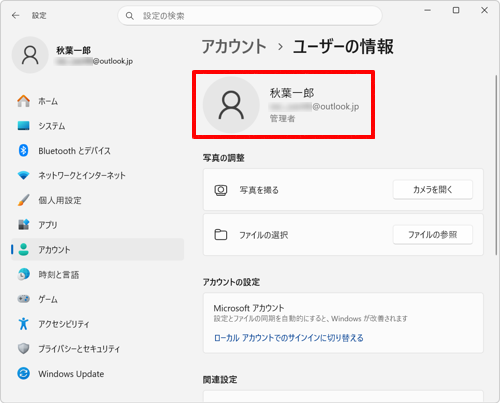Click the 秋葉一郎 name in sidebar

pos(73,50)
